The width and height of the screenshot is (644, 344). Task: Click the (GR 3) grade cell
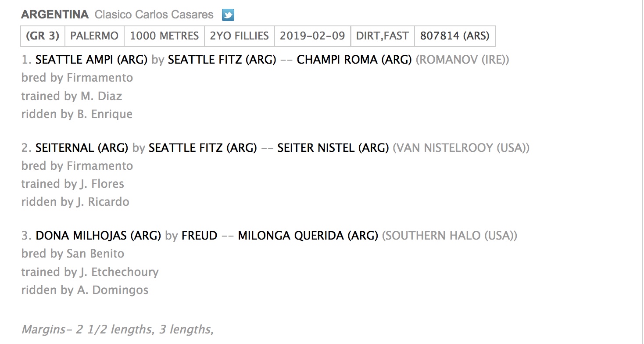pos(43,36)
